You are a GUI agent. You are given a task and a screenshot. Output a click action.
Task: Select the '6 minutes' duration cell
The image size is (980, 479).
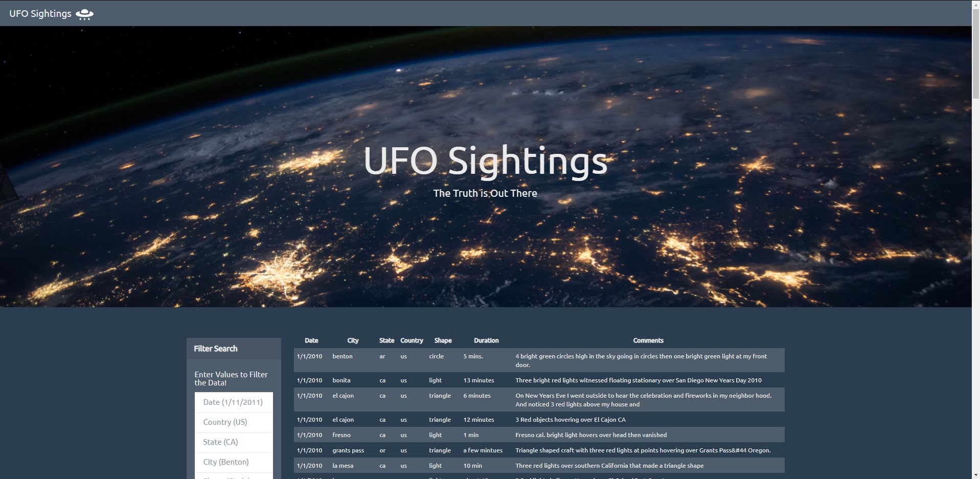click(x=477, y=396)
